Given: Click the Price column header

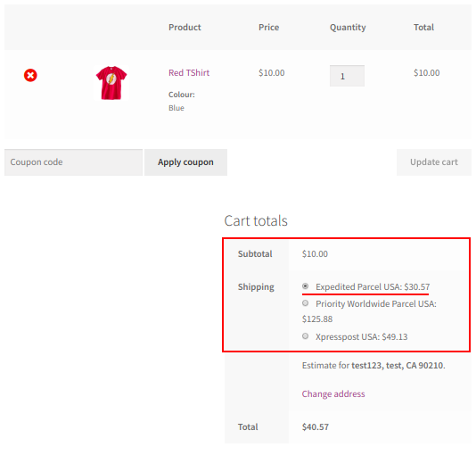Looking at the screenshot, I should [x=268, y=28].
